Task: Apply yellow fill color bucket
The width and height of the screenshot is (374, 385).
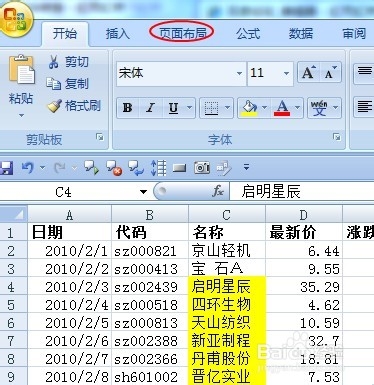Action: (x=249, y=108)
